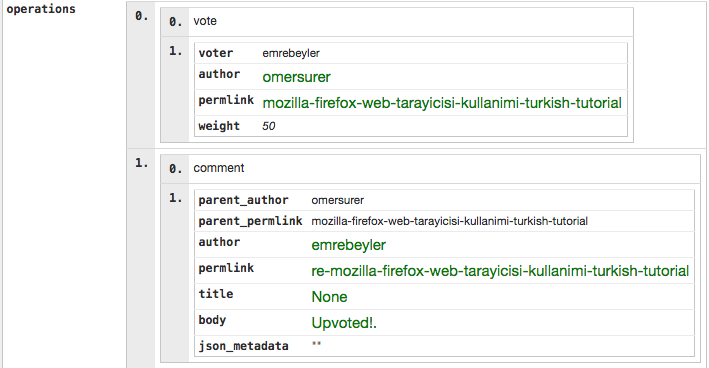Click the voter field label

point(216,53)
